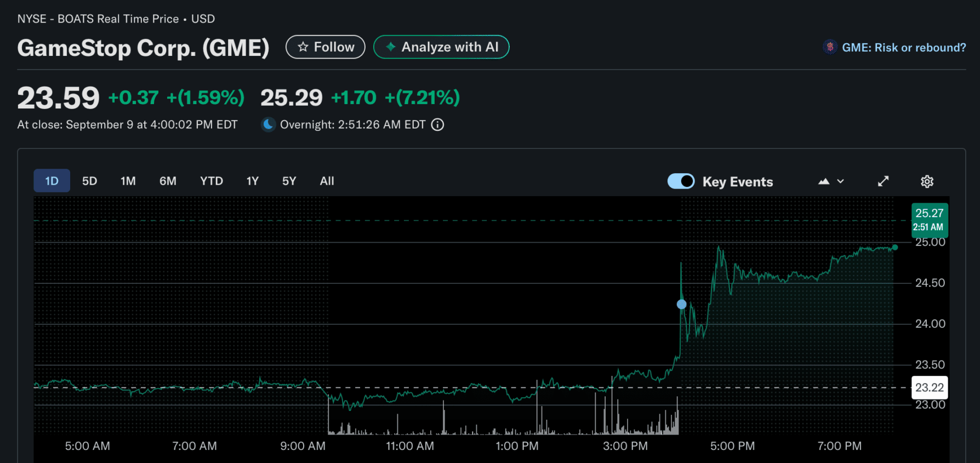Click the Key Events label

(738, 182)
